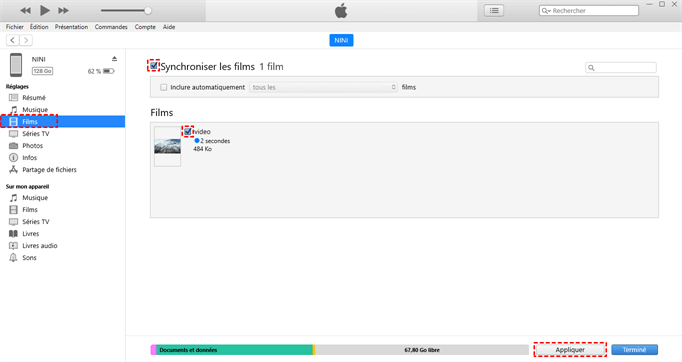Click the play button
The width and height of the screenshot is (682, 362).
[44, 10]
